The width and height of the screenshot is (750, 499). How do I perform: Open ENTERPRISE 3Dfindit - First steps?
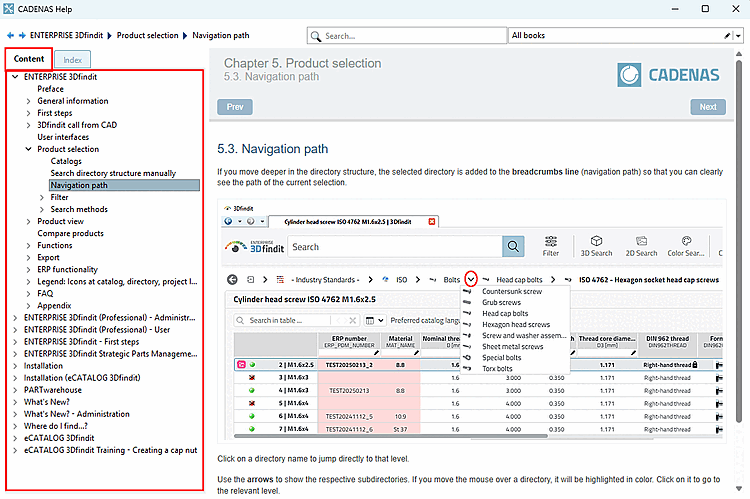tap(81, 342)
